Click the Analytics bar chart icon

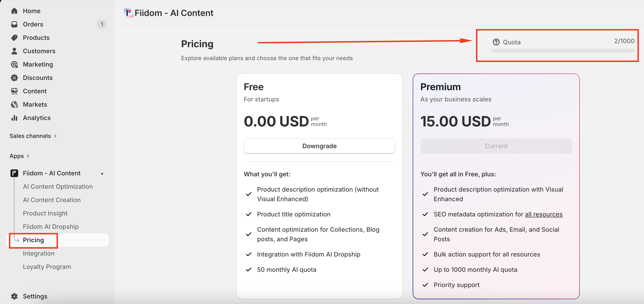(x=14, y=118)
